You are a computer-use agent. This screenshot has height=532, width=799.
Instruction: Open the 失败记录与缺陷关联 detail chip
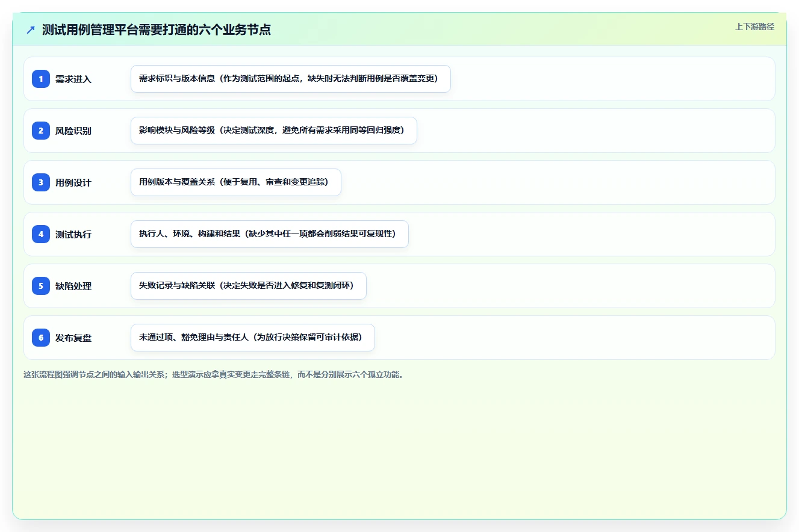249,286
